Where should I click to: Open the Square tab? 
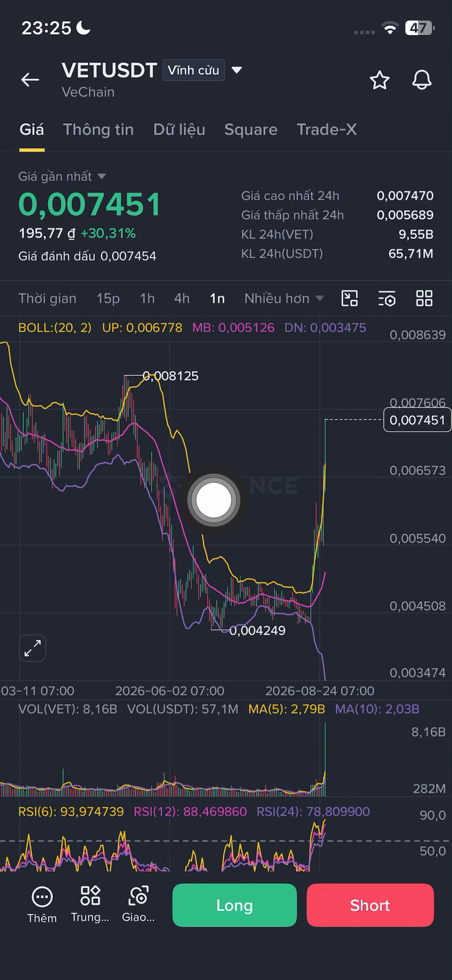pos(251,130)
